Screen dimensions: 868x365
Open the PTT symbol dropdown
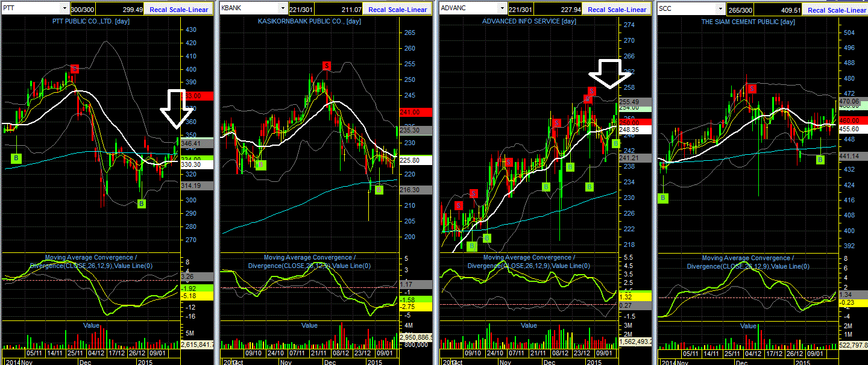[x=64, y=8]
